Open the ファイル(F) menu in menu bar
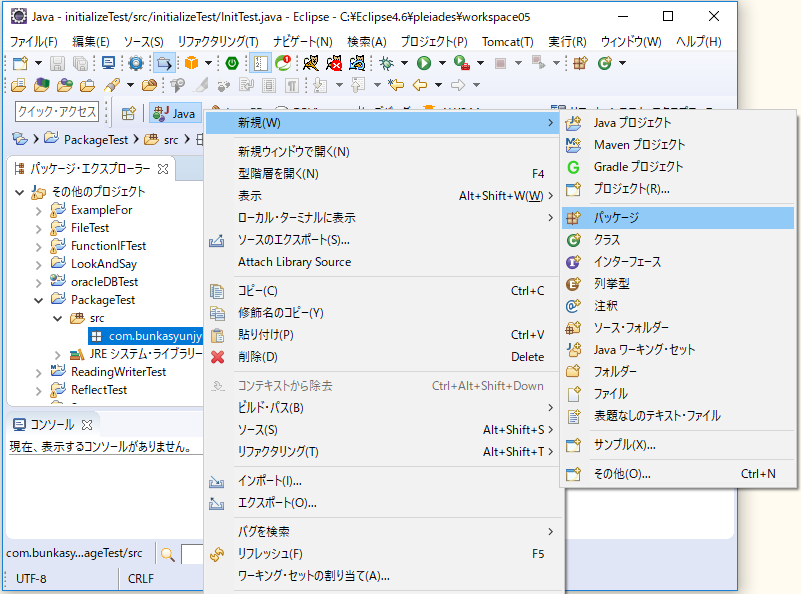Viewport: 801px width, 594px height. 34,41
